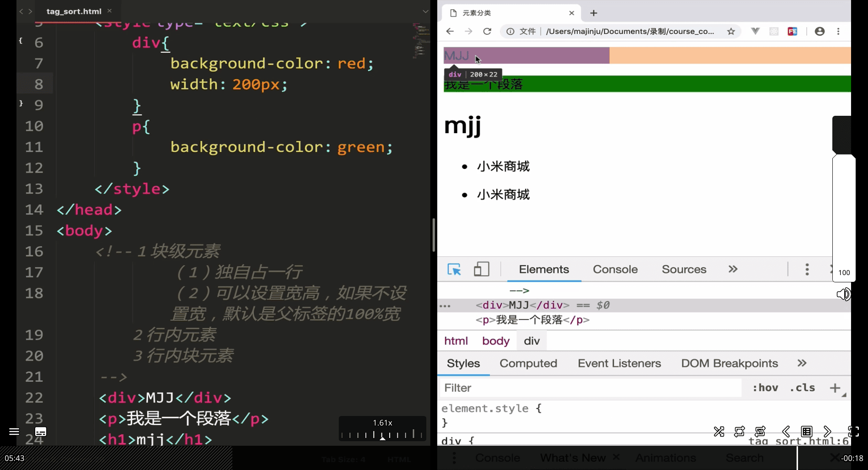
Task: Switch to the Sources panel tab
Action: coord(684,269)
